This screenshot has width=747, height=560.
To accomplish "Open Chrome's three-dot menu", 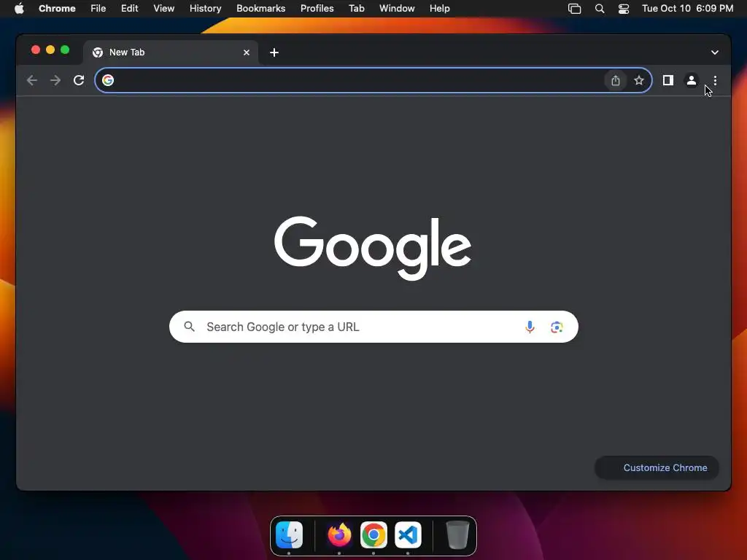I will pos(715,80).
